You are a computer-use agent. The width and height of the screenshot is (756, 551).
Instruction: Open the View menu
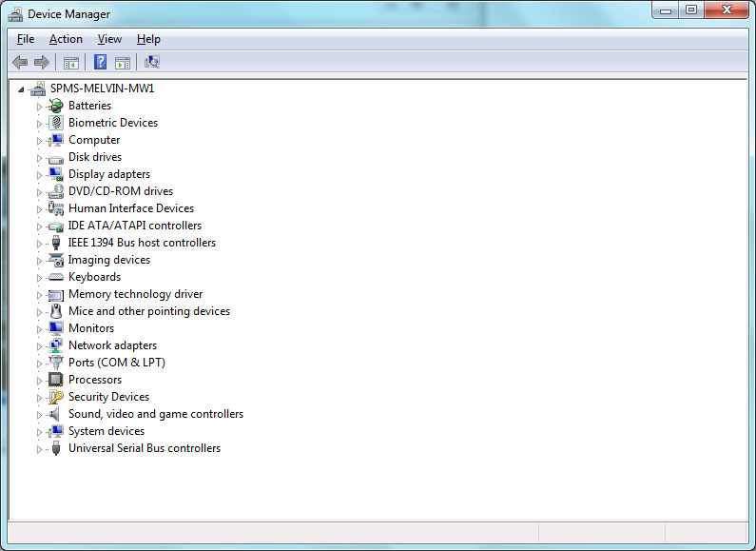(109, 39)
